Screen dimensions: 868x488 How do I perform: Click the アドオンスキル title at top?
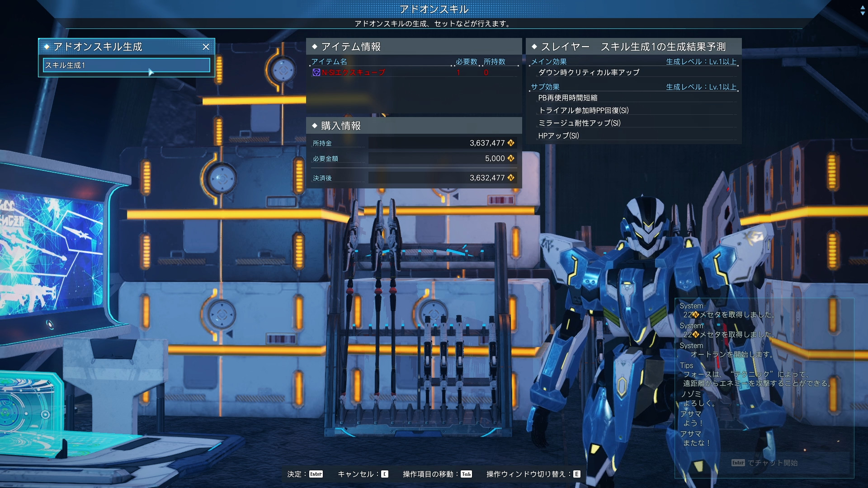click(x=434, y=9)
